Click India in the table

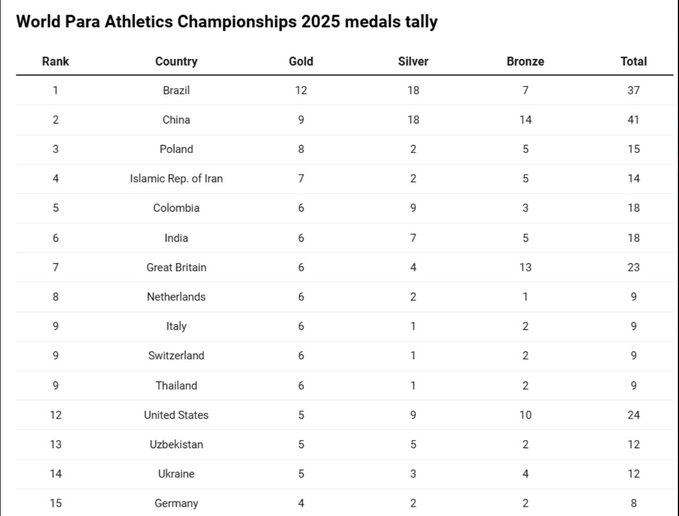[x=176, y=238]
